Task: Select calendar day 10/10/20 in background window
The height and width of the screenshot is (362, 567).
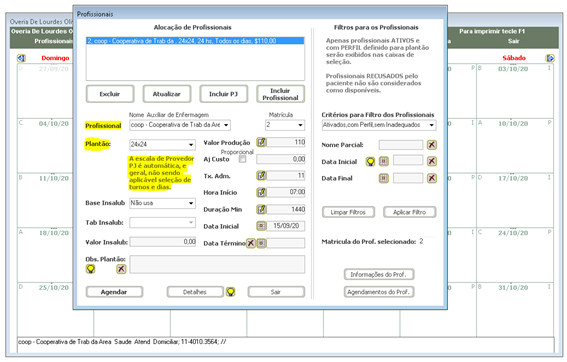Action: [x=513, y=124]
